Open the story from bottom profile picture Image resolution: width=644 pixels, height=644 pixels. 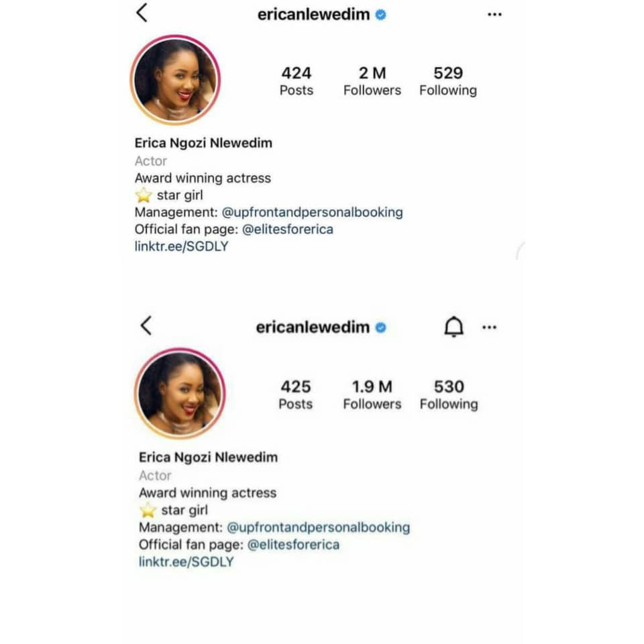[x=180, y=393]
